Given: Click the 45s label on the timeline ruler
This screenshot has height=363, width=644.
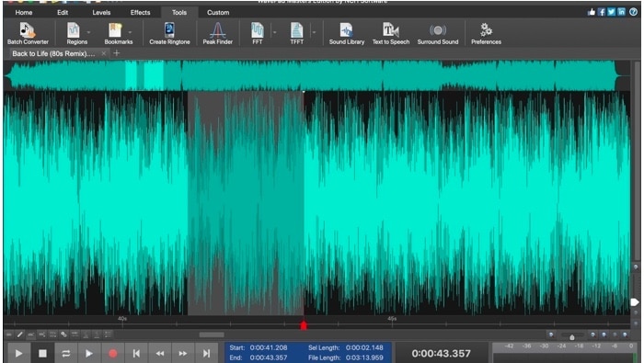Looking at the screenshot, I should [392, 318].
